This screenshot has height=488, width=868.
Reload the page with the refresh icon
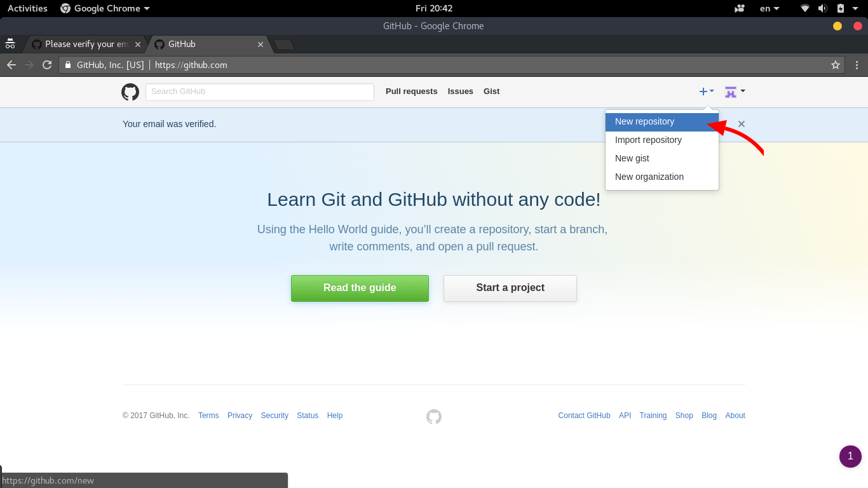tap(47, 65)
